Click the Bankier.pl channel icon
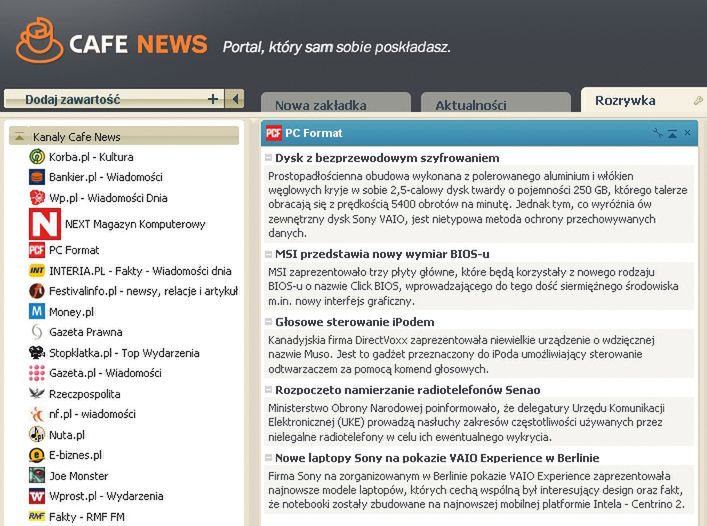The width and height of the screenshot is (707, 526). 37,177
